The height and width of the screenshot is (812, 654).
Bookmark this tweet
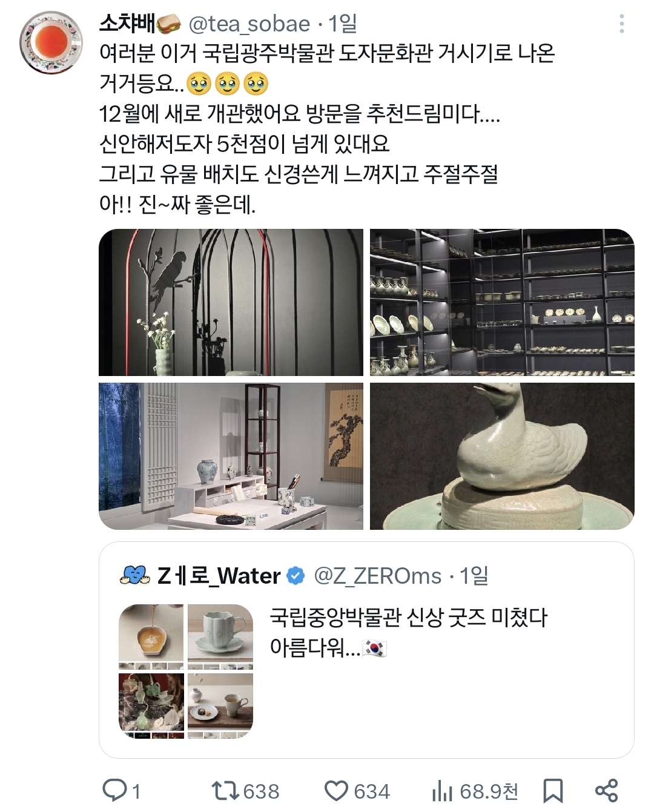coord(553,791)
